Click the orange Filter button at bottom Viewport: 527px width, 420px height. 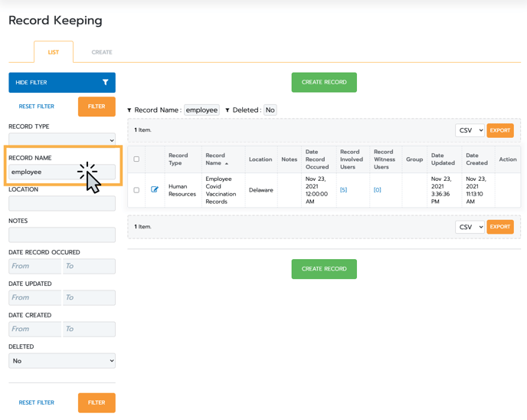97,403
